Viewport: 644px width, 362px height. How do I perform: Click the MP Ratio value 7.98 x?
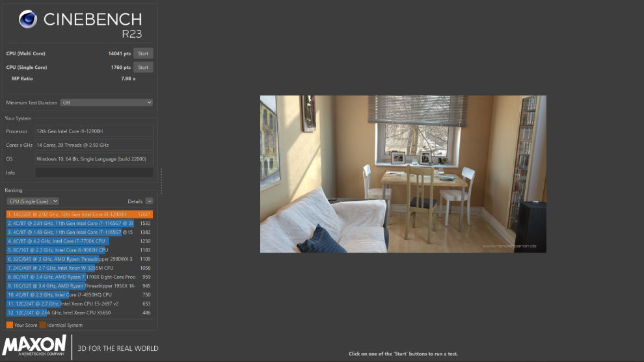[x=128, y=79]
